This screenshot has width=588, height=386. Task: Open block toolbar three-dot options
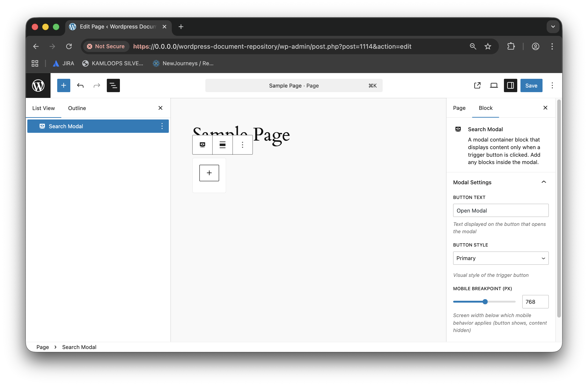click(242, 145)
